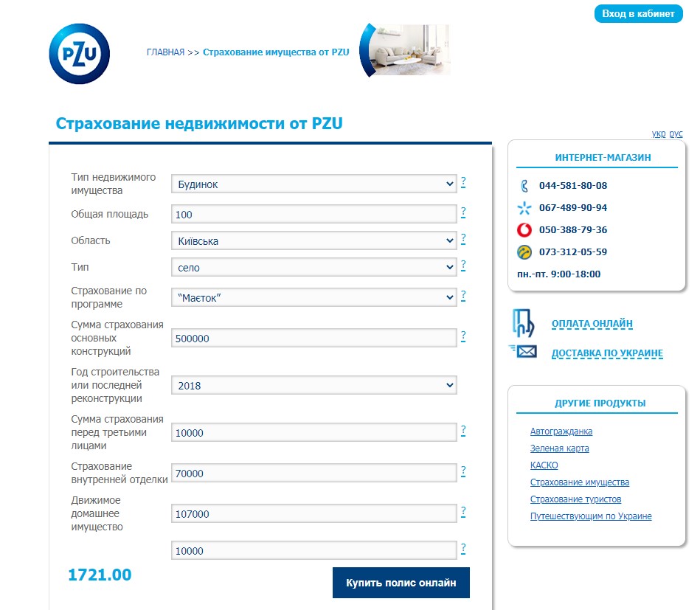
Task: Click the help question mark beside Общая площадь
Action: point(463,212)
